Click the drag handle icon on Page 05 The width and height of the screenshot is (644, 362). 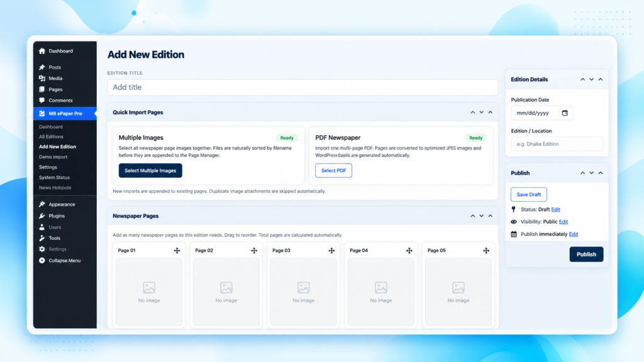tap(486, 250)
